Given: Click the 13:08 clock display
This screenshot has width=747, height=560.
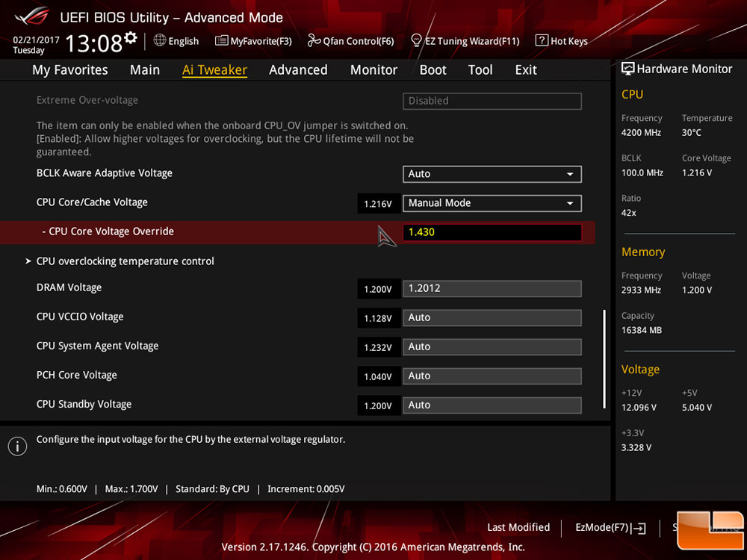Looking at the screenshot, I should tap(94, 43).
